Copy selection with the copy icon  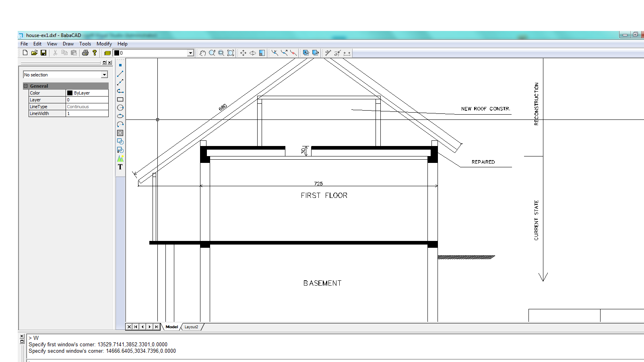[64, 53]
